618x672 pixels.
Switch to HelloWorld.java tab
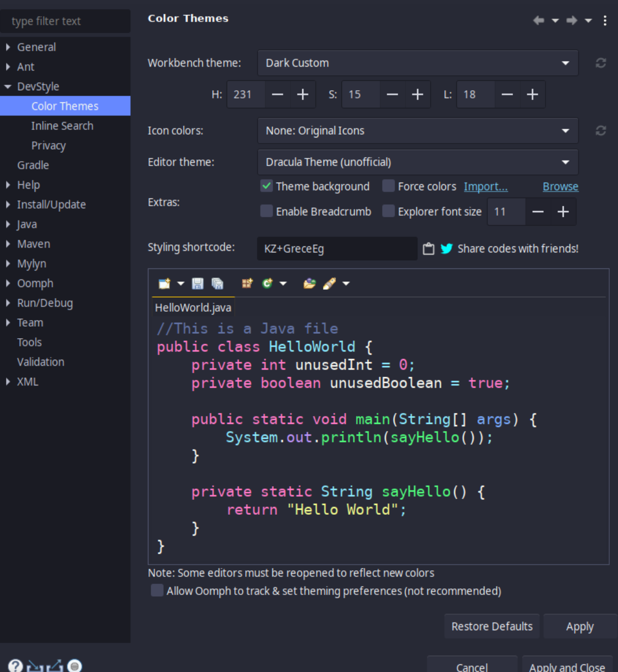[193, 307]
